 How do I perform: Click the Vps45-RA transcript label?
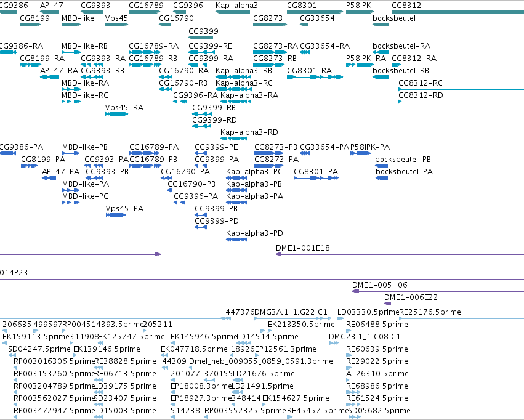(124, 108)
